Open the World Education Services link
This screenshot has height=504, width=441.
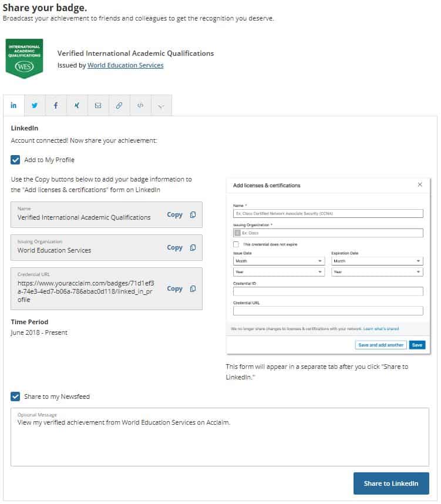click(126, 65)
